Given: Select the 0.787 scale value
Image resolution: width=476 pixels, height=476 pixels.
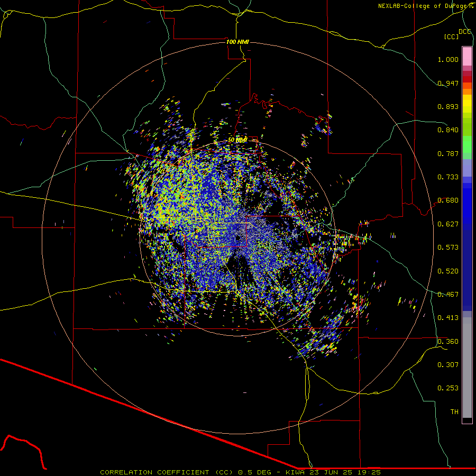Looking at the screenshot, I should [x=448, y=153].
